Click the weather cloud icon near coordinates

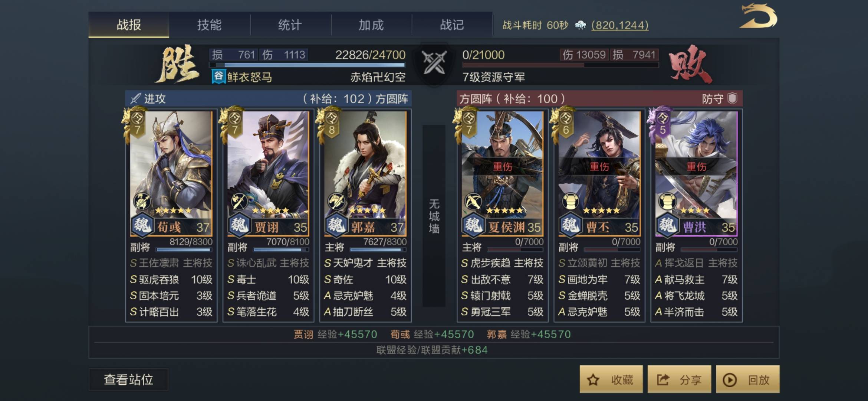(580, 25)
